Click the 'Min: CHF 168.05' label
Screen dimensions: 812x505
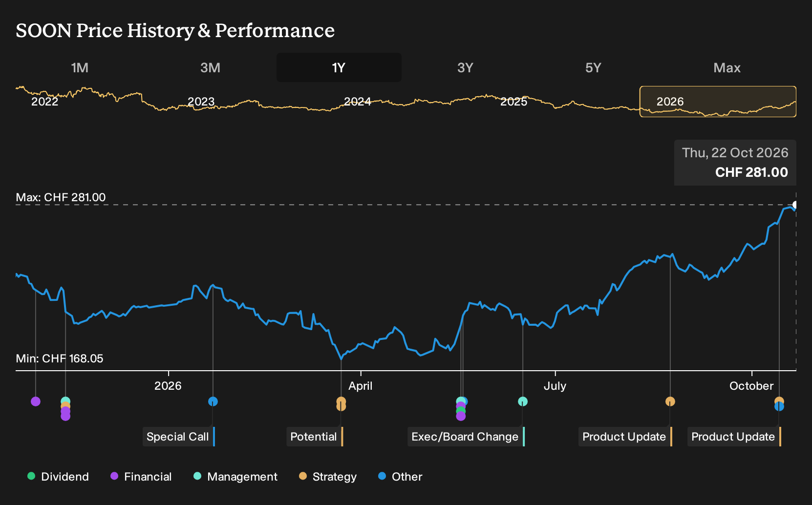click(60, 358)
